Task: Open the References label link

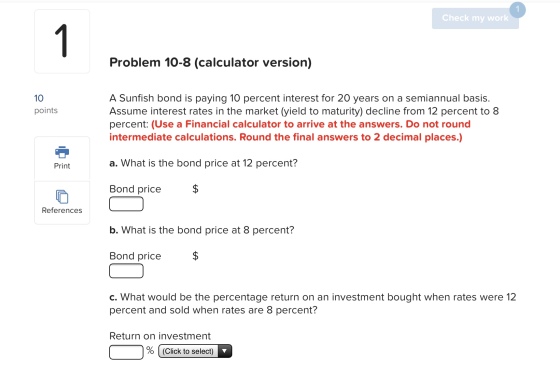Action: coord(62,210)
